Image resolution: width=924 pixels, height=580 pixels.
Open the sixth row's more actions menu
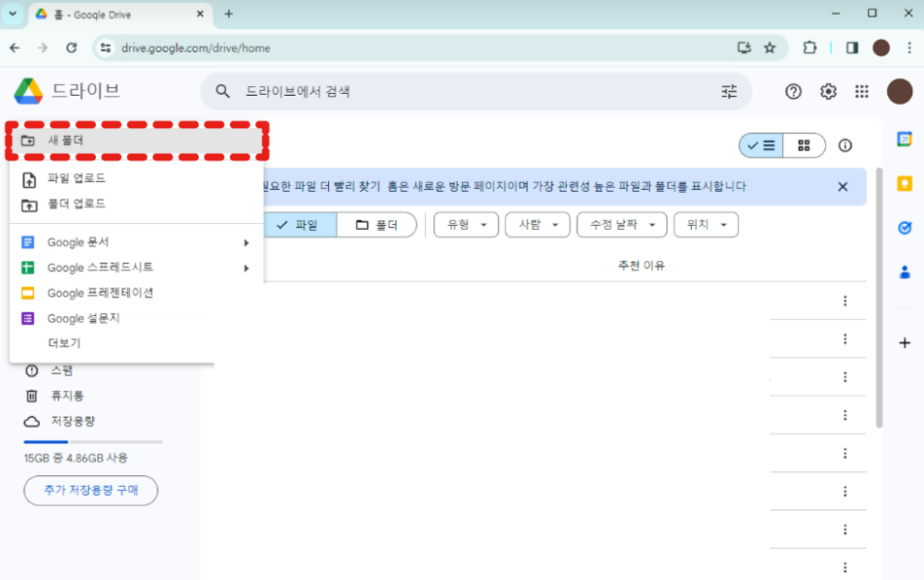(845, 492)
